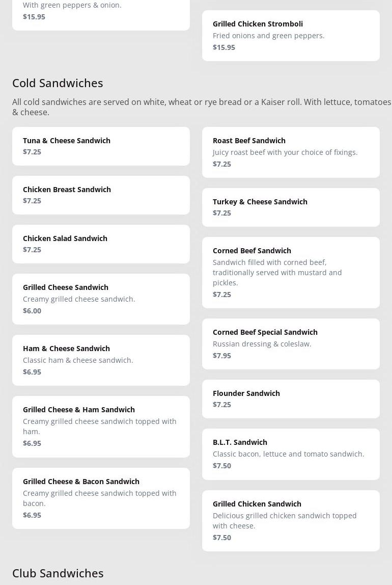This screenshot has height=585, width=392.
Task: Click the Club Sandwiches section heading
Action: click(x=58, y=573)
